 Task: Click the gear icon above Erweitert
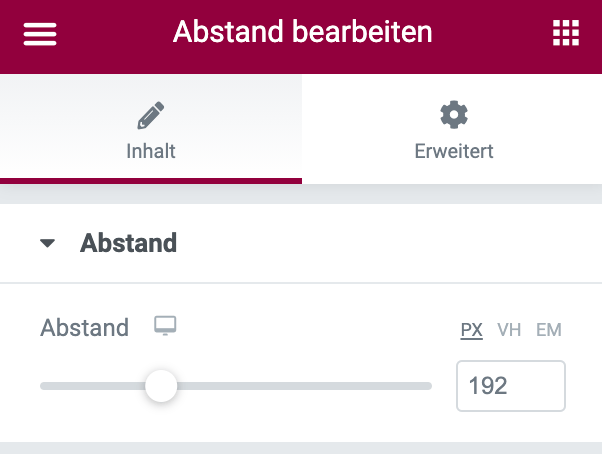coord(454,115)
